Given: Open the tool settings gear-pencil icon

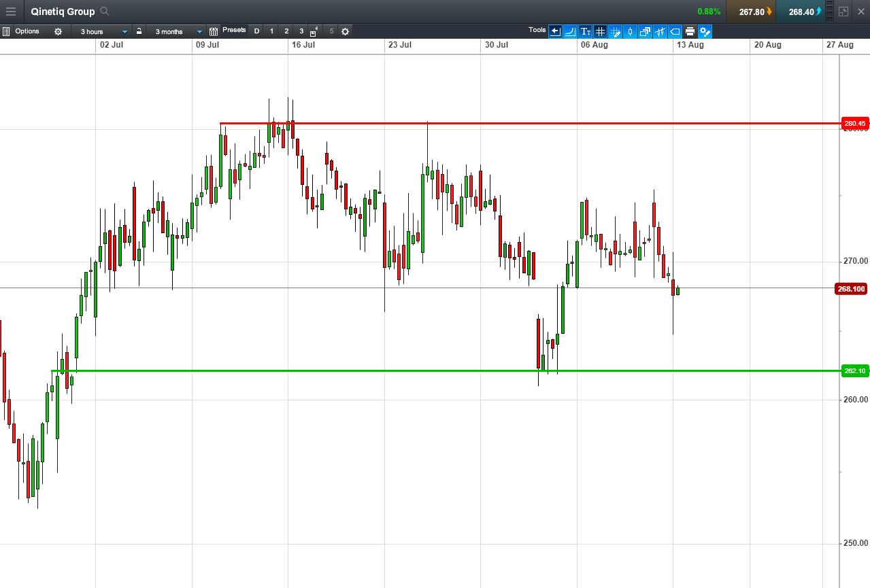Looking at the screenshot, I should 705,31.
